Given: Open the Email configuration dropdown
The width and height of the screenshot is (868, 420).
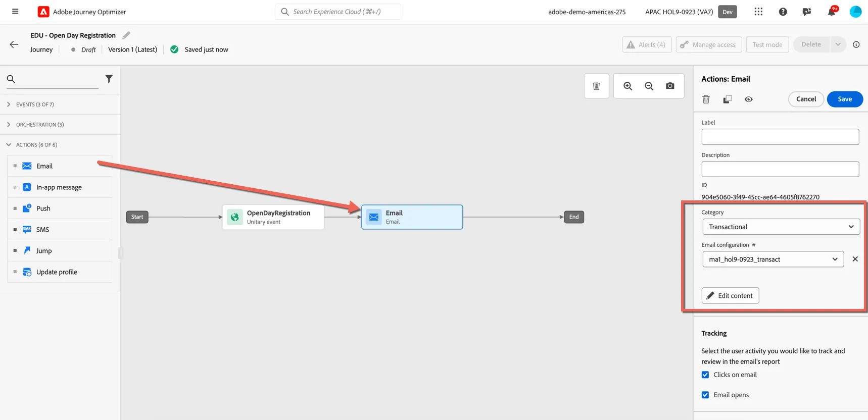Looking at the screenshot, I should pyautogui.click(x=773, y=259).
